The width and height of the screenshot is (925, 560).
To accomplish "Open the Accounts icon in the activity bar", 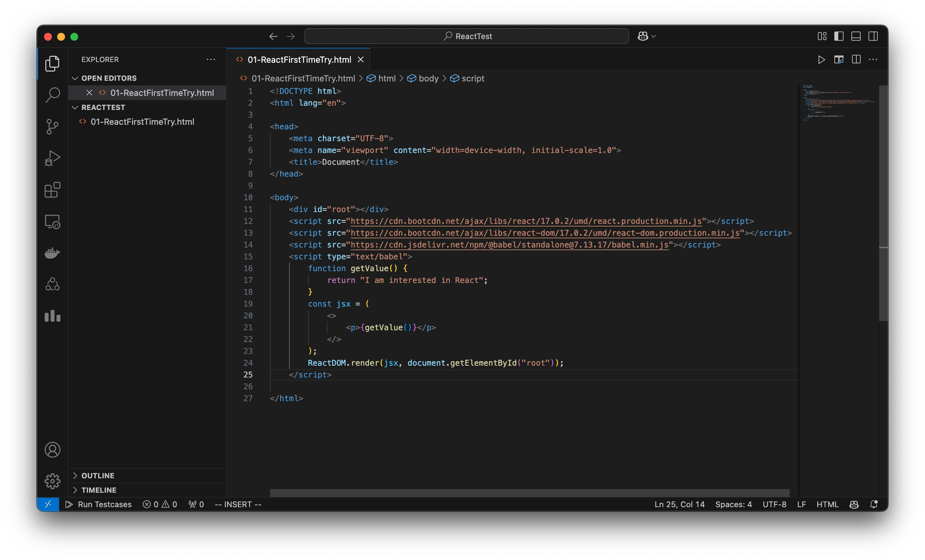I will [x=52, y=450].
